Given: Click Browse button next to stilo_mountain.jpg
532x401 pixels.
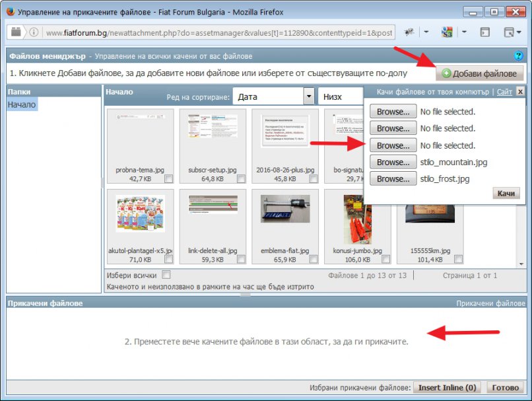Looking at the screenshot, I should 392,162.
